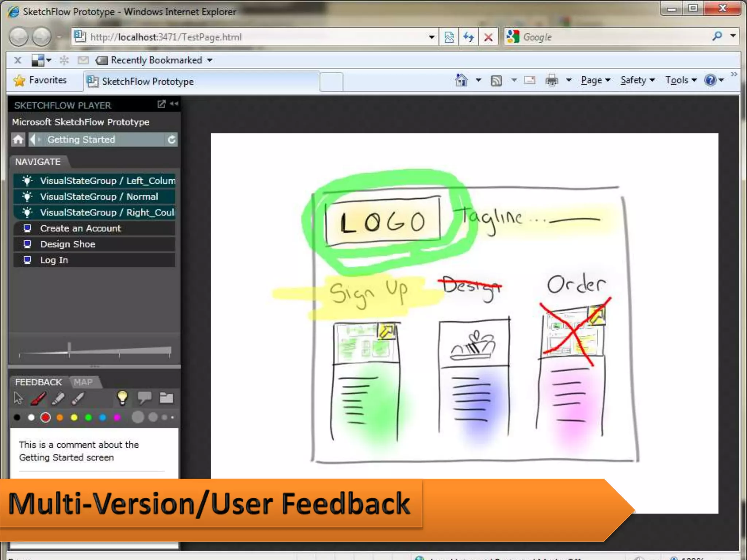747x560 pixels.
Task: Open the Recently Bookmarked dropdown
Action: click(160, 60)
